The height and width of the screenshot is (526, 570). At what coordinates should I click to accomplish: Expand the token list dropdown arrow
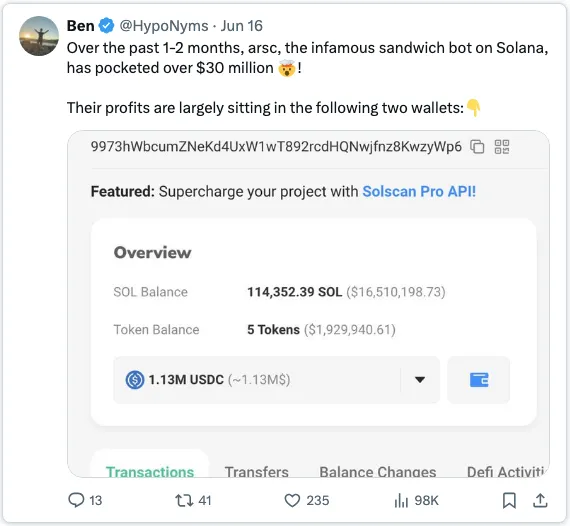pyautogui.click(x=420, y=380)
